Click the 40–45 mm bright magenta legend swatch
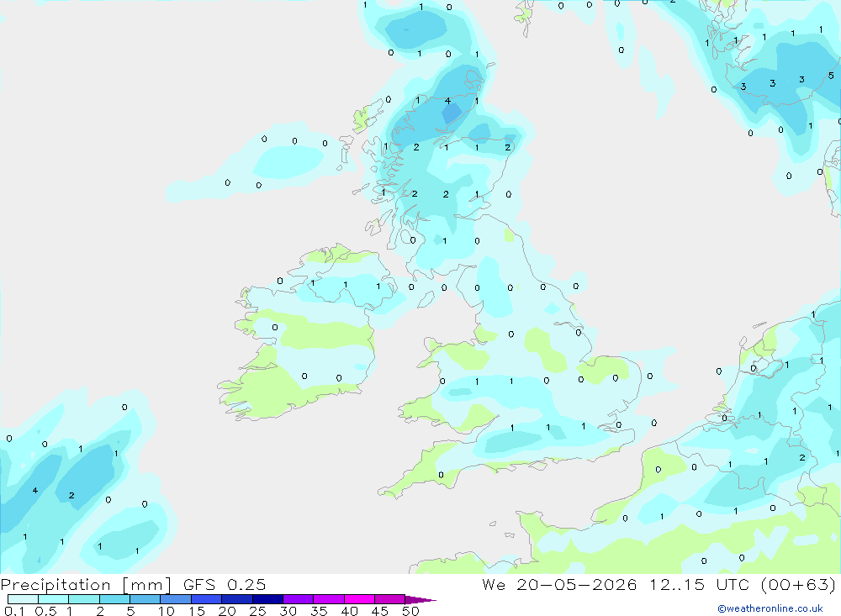The height and width of the screenshot is (616, 841). (x=359, y=599)
